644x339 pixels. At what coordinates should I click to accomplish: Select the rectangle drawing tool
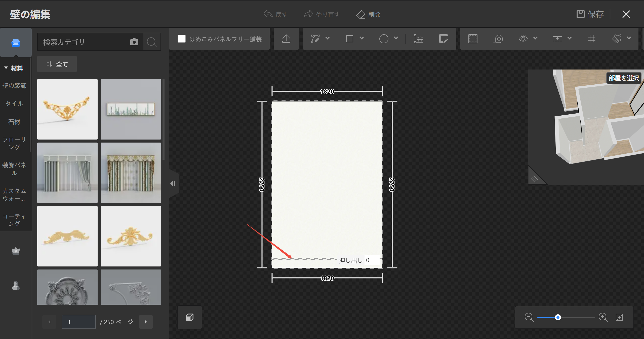click(350, 39)
